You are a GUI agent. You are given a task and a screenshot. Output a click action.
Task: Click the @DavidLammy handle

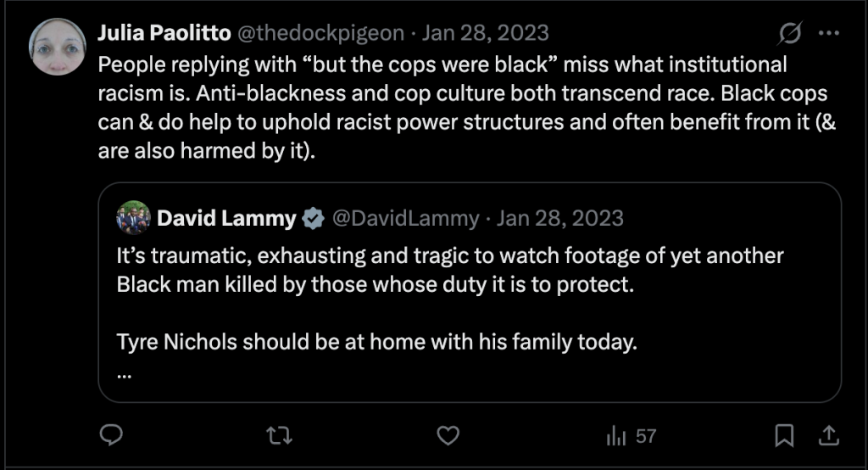pos(405,218)
